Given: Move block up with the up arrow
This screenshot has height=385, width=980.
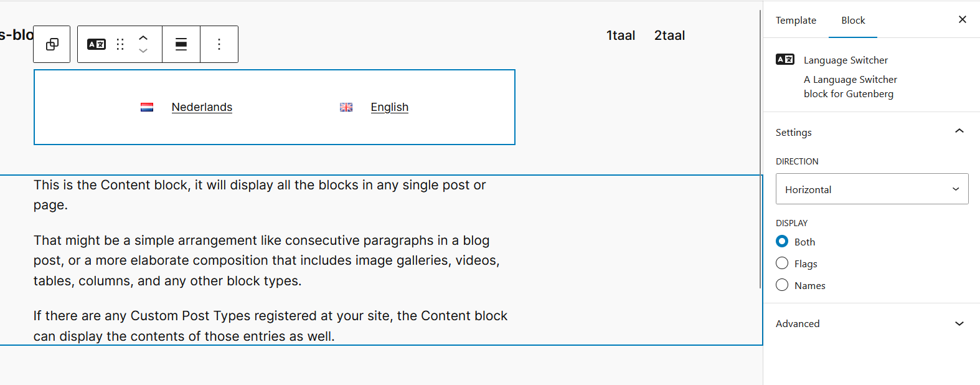Looking at the screenshot, I should [143, 38].
